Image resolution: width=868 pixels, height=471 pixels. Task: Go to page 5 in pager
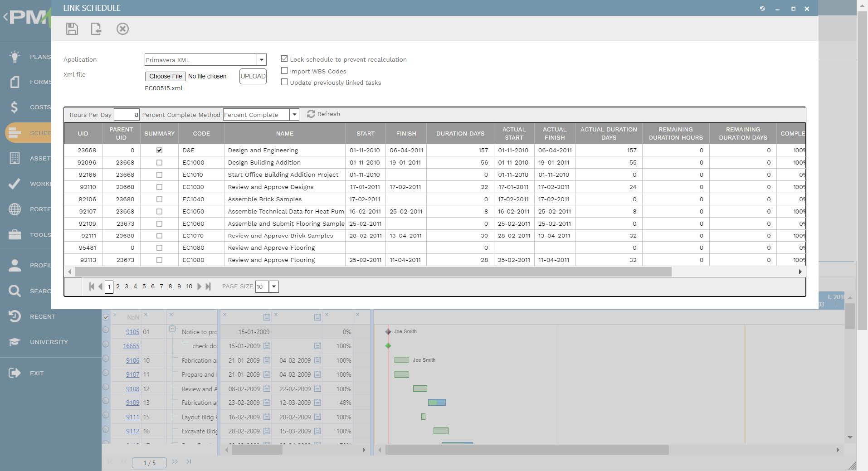pyautogui.click(x=144, y=286)
